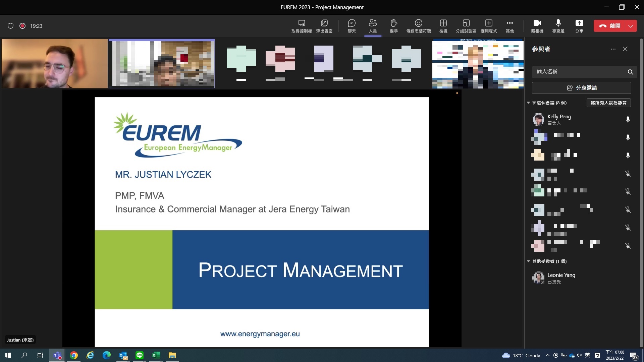Click muted mic of fifth listed participant
Screen dimensions: 644x362
point(628,191)
